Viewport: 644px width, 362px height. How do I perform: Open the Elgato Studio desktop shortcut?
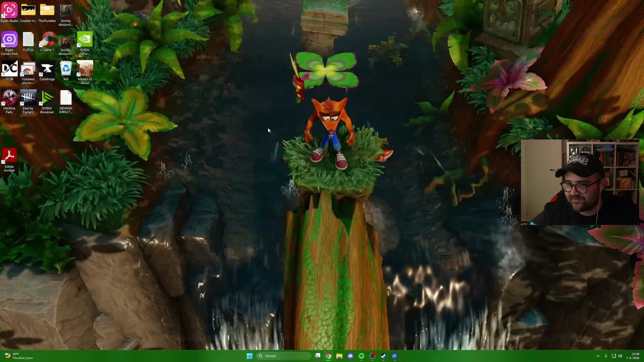[9, 13]
